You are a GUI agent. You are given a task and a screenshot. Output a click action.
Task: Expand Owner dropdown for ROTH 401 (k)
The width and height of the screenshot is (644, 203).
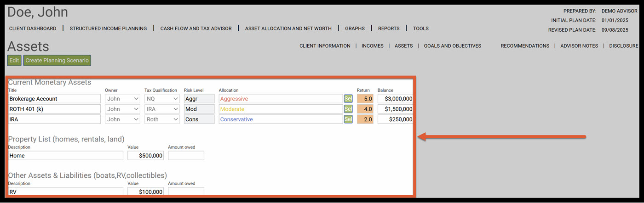(123, 109)
